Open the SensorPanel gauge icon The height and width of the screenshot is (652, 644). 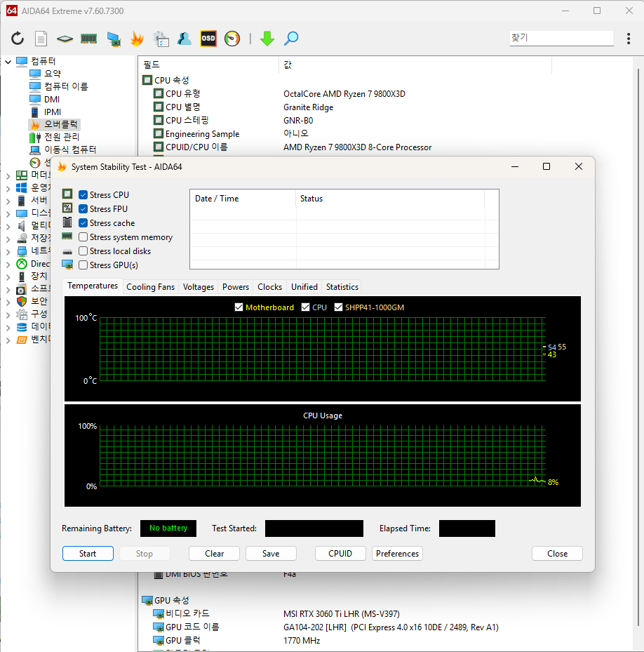click(x=232, y=39)
